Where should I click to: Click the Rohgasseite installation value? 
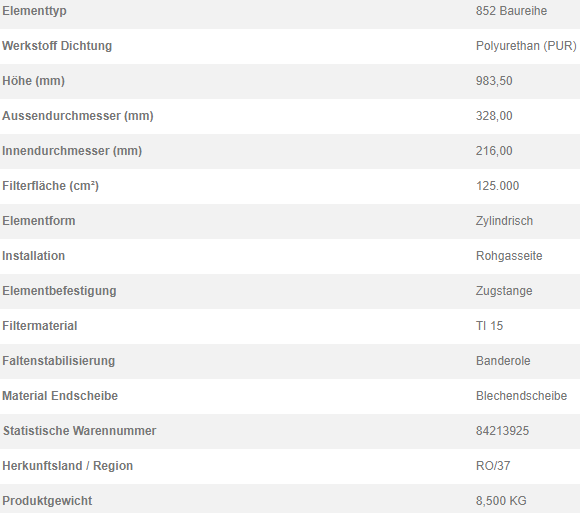coord(509,256)
